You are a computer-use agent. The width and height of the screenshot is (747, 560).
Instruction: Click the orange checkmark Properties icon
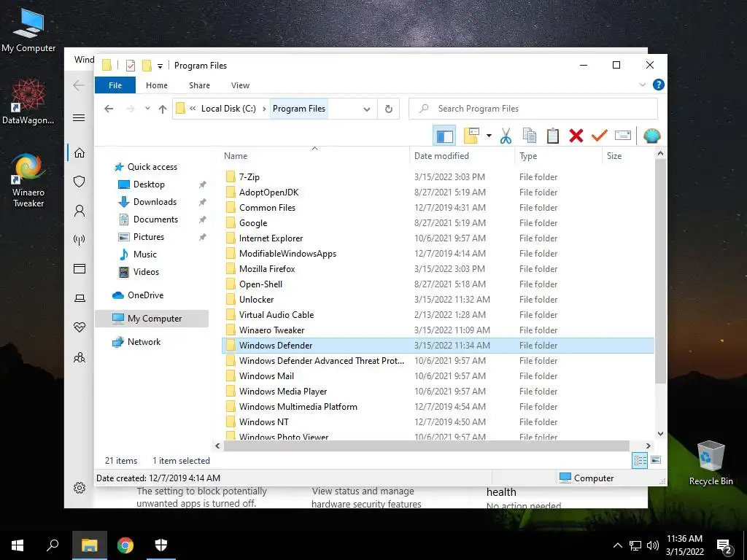599,136
